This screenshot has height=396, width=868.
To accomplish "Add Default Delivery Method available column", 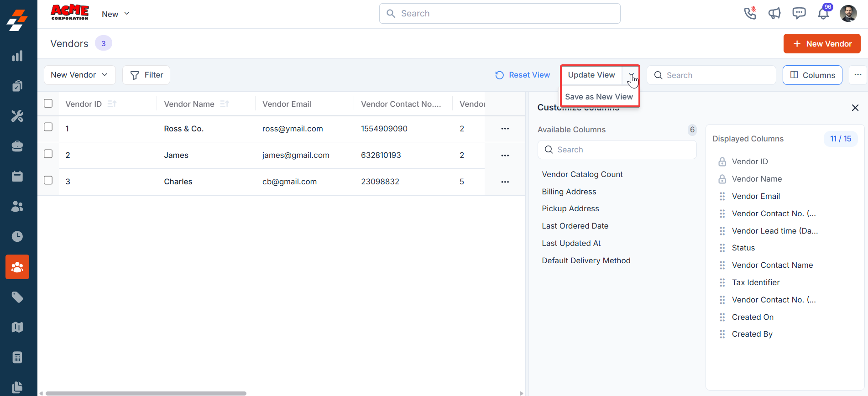I will pyautogui.click(x=586, y=261).
